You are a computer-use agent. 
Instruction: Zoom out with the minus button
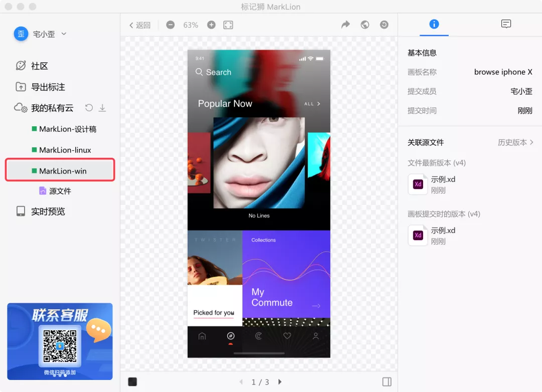[x=171, y=25]
